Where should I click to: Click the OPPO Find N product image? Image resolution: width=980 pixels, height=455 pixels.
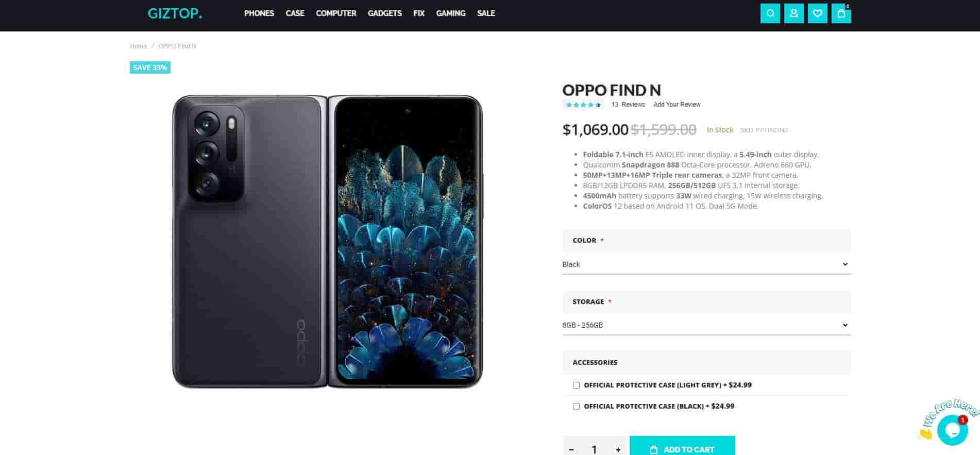(328, 242)
